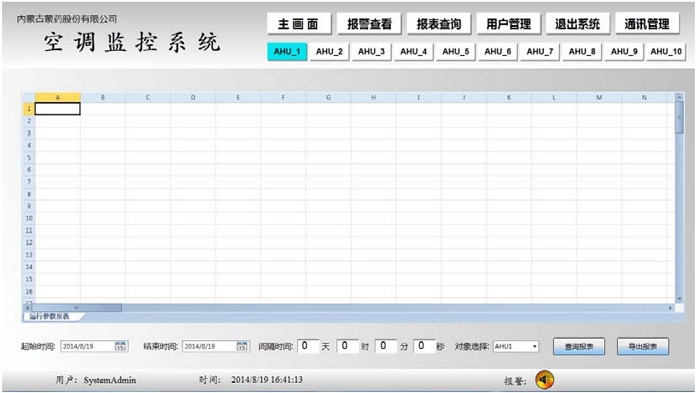700x393 pixels.
Task: Switch to AHU_7 tab
Action: 540,52
